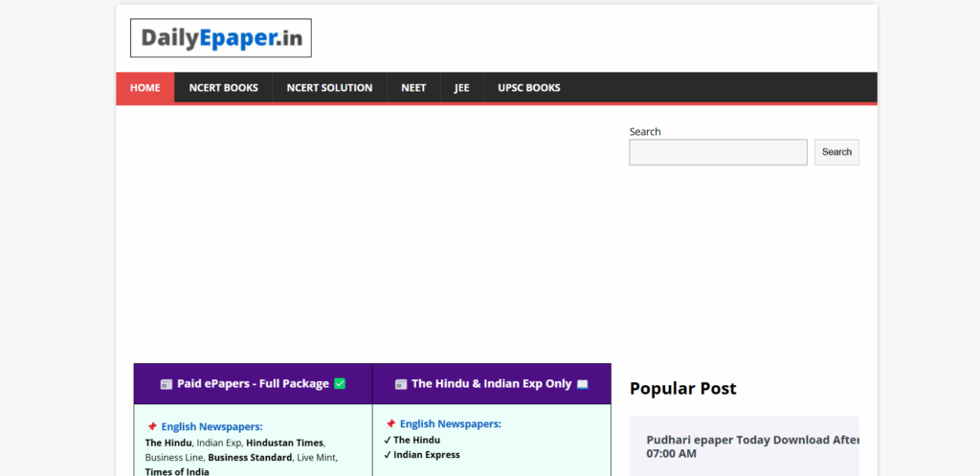Click red pushpin icon in Full Package column

click(151, 427)
